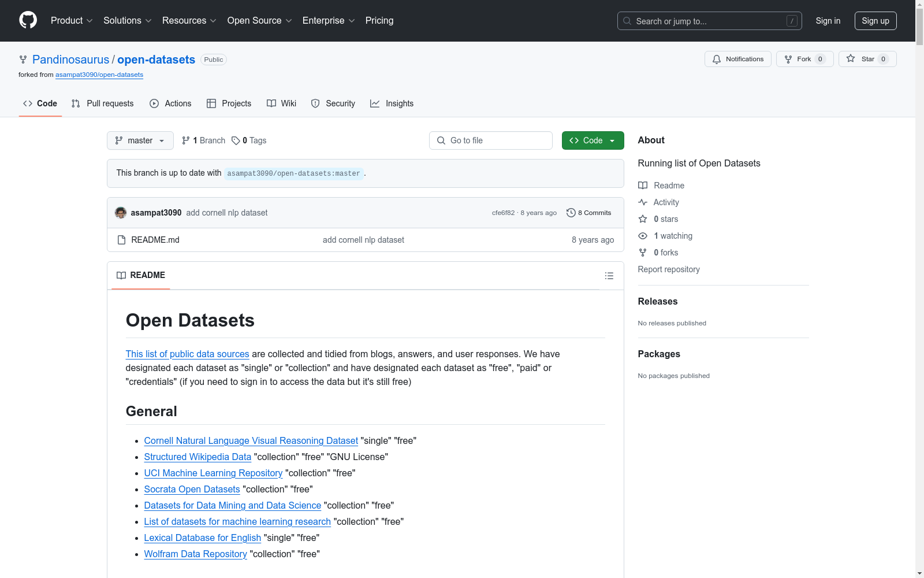Click the commit history clock icon

click(571, 213)
